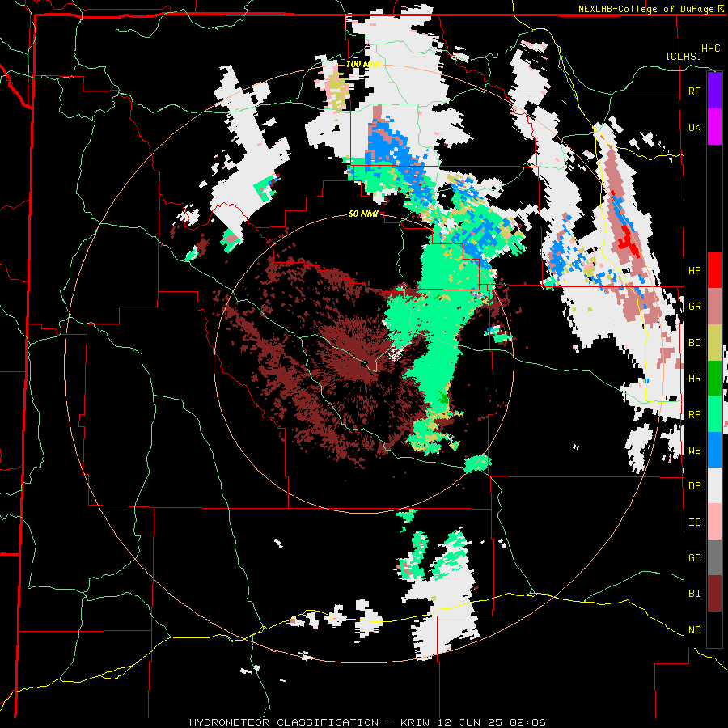Viewport: 728px width, 728px height.
Task: Click the purple RF color swatch in legend
Action: [x=714, y=91]
